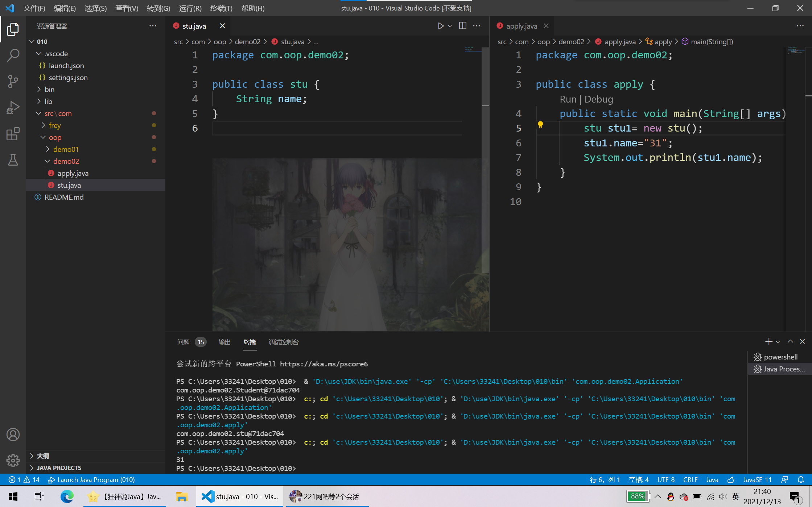
Task: Switch to the 调试控制台 panel tab
Action: (283, 342)
